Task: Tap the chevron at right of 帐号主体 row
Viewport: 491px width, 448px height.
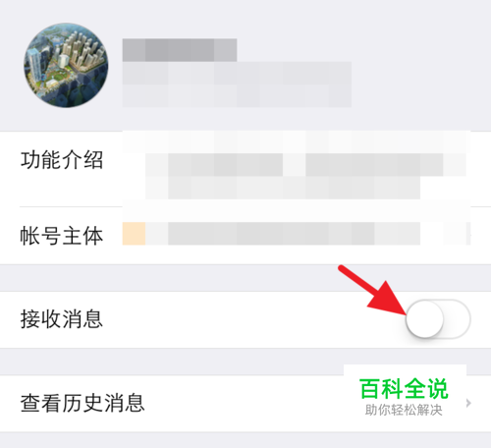Action: pos(469,235)
